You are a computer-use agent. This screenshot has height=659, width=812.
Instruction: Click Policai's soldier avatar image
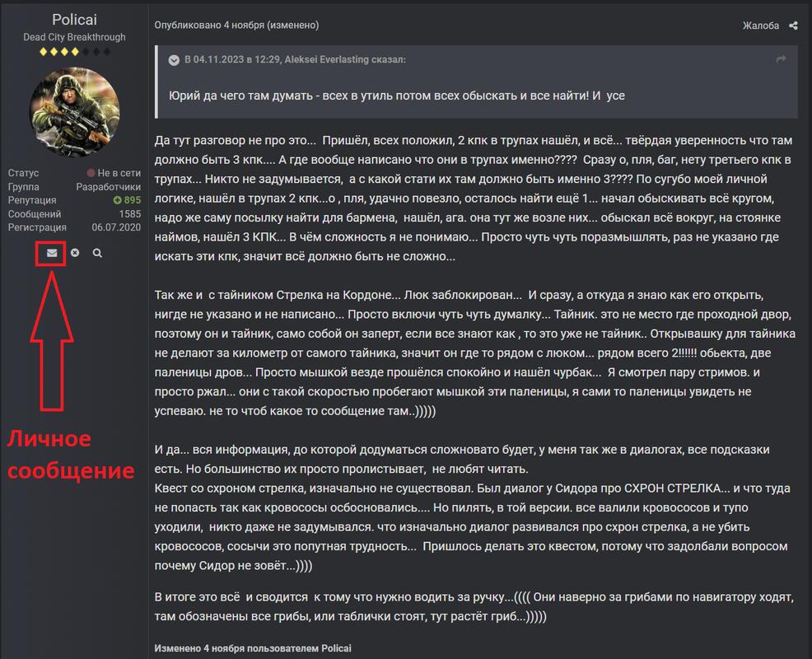pos(75,112)
